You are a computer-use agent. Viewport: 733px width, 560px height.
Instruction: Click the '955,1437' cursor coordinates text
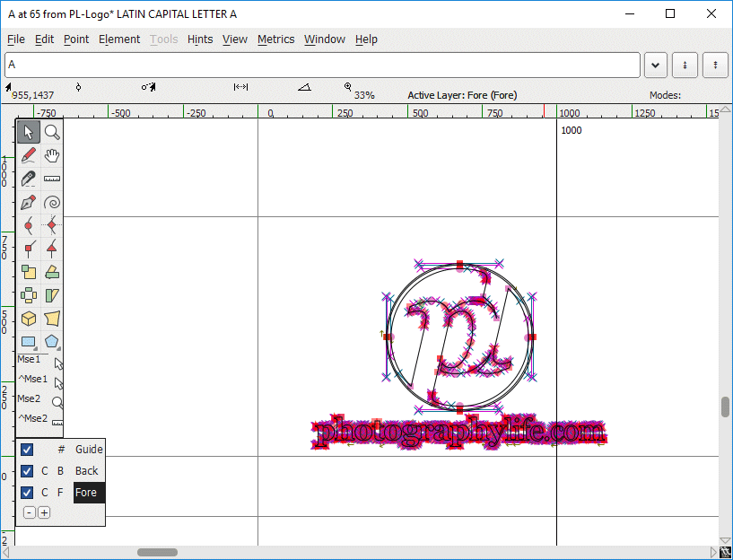click(32, 95)
